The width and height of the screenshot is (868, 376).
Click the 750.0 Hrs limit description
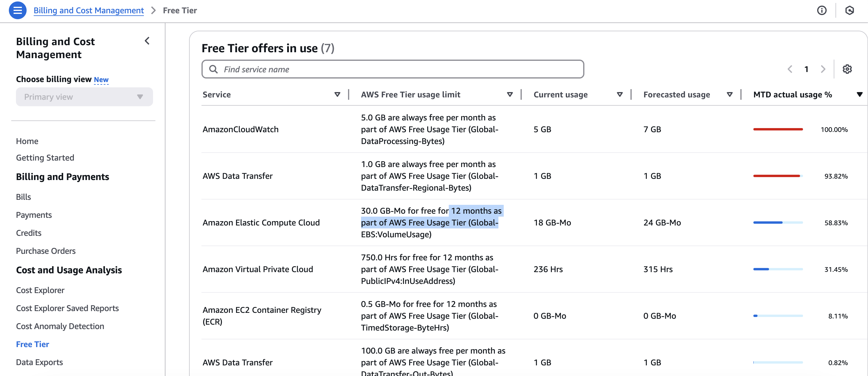[430, 269]
